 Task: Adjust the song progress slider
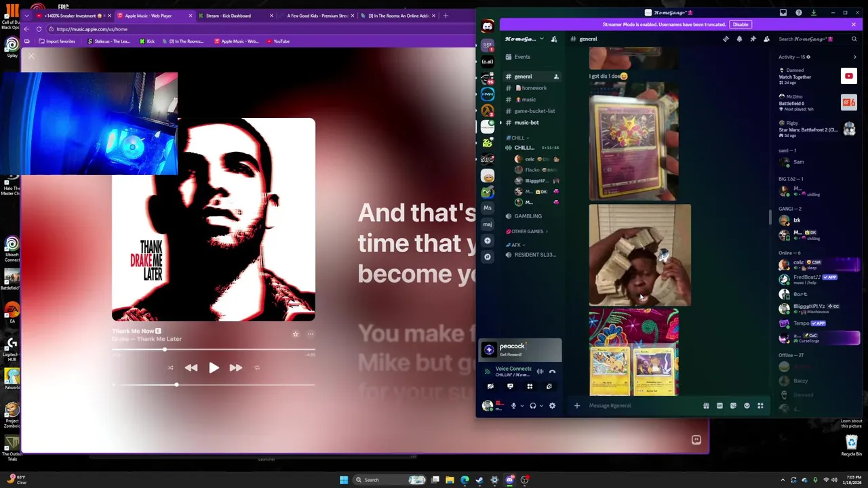[x=214, y=350]
